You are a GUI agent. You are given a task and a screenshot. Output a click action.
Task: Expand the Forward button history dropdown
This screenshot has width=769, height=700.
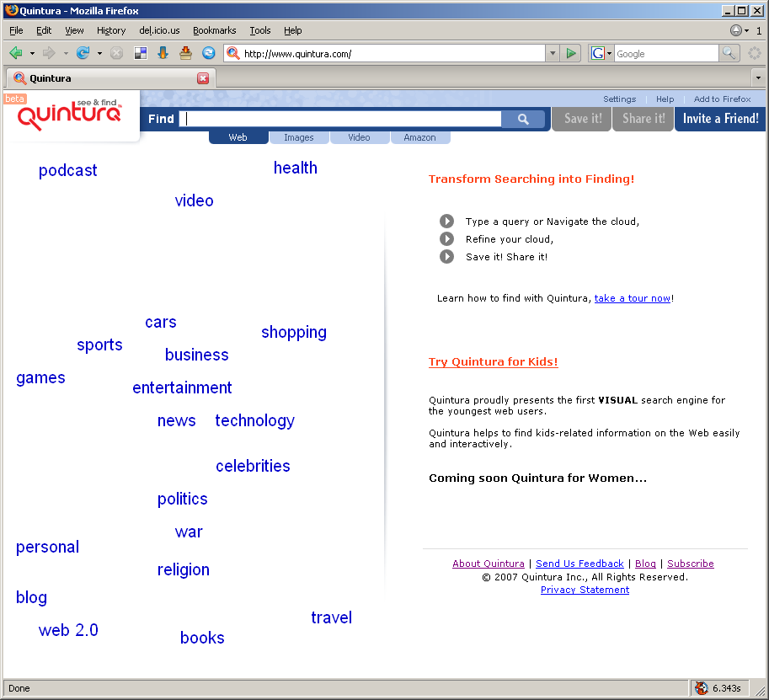(x=65, y=53)
